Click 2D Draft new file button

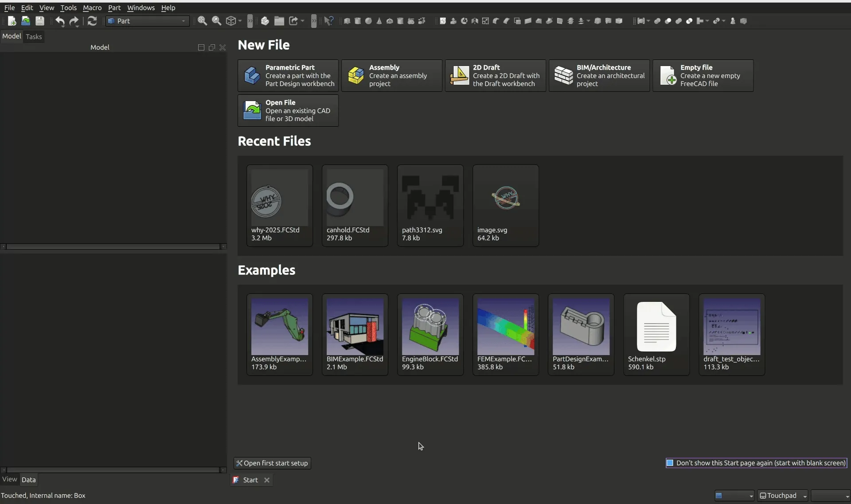(x=496, y=75)
